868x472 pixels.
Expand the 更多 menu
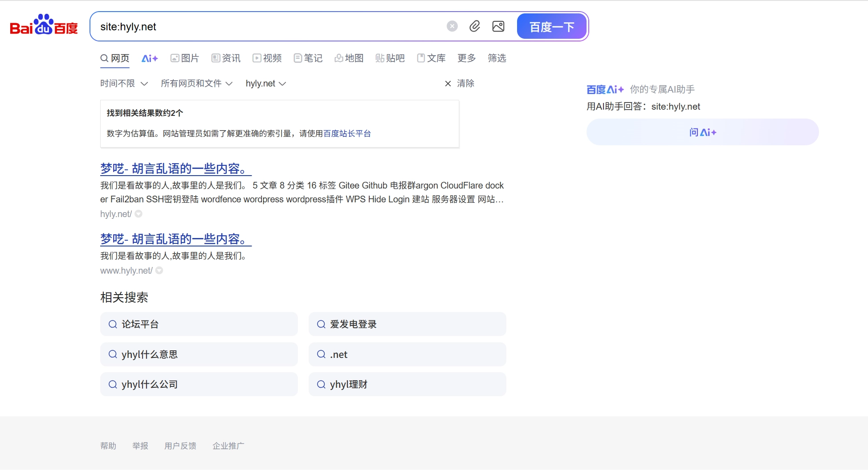point(467,58)
